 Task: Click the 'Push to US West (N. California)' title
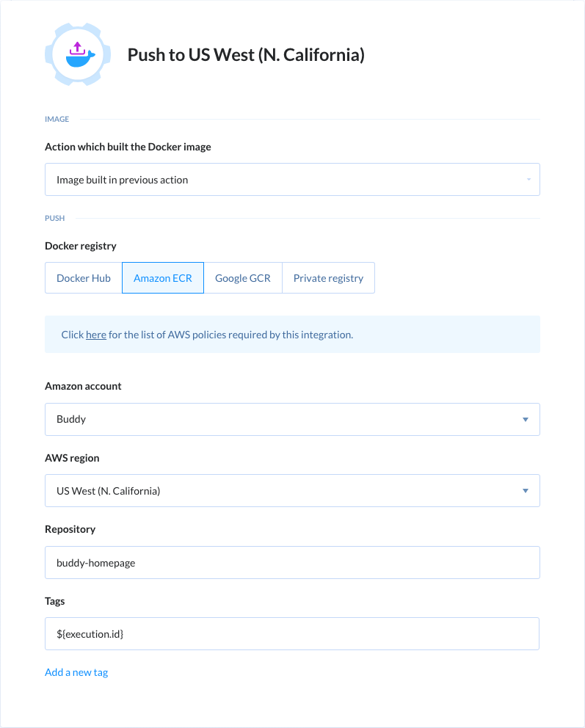pos(246,55)
